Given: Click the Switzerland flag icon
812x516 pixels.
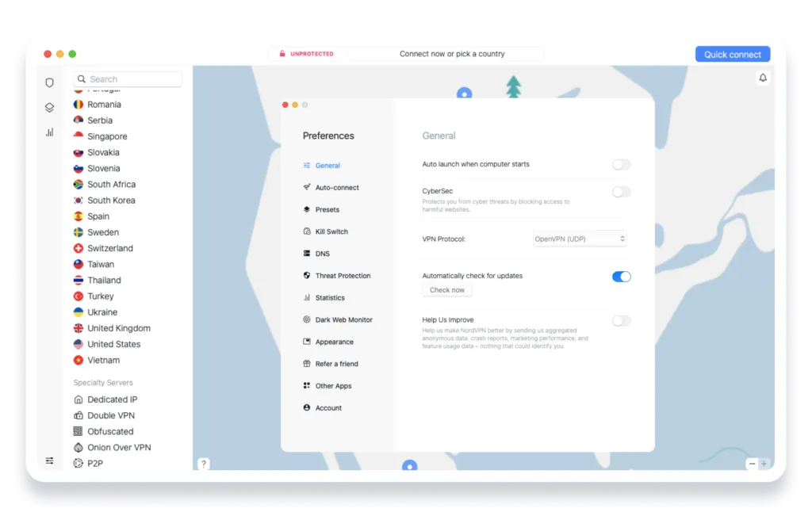Looking at the screenshot, I should [x=79, y=248].
